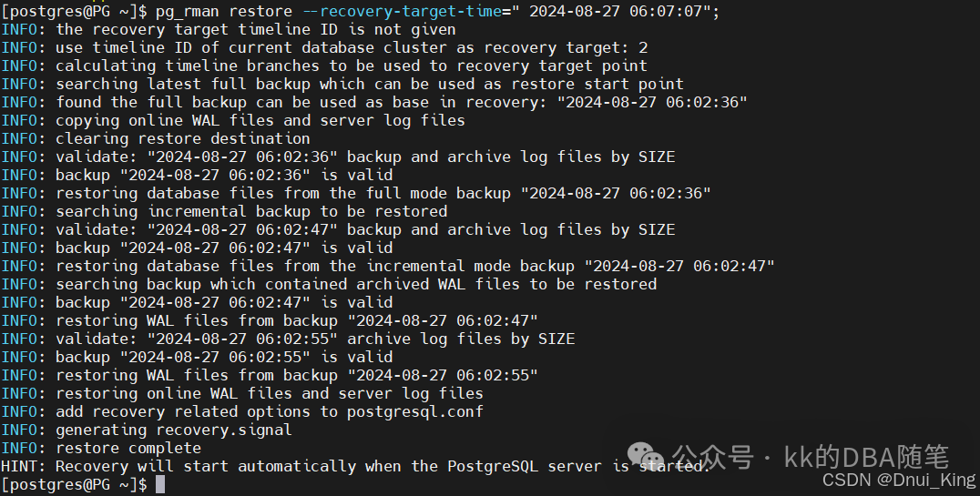The width and height of the screenshot is (980, 496).
Task: Click the final [postgres@PG ~]$ prompt
Action: click(x=75, y=484)
